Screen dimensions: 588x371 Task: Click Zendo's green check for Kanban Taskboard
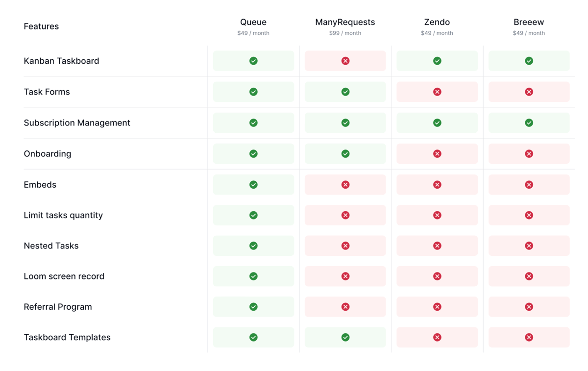[437, 61]
